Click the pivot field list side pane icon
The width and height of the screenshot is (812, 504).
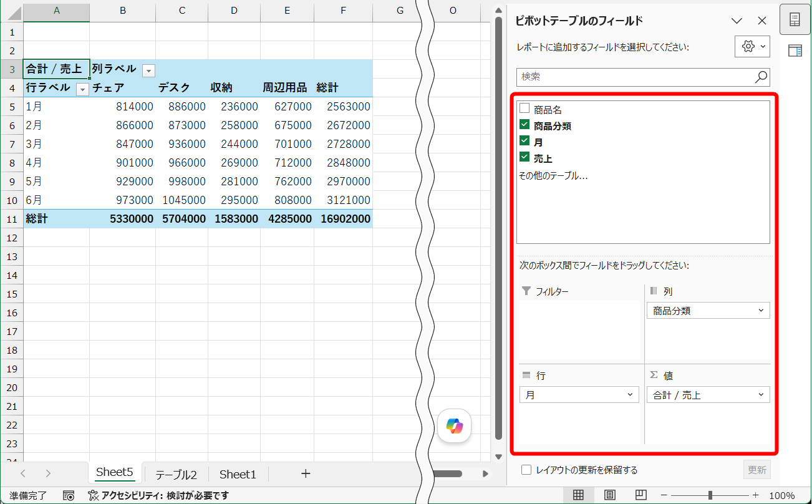(x=795, y=19)
